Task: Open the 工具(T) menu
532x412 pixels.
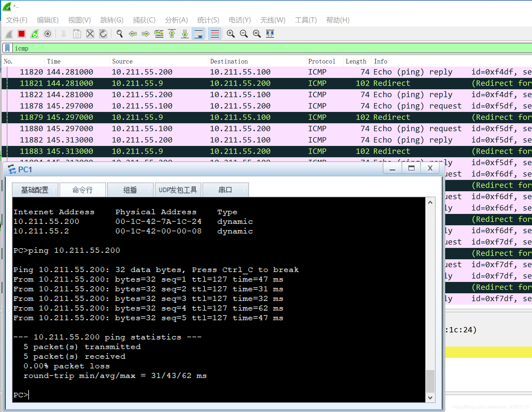Action: tap(306, 20)
